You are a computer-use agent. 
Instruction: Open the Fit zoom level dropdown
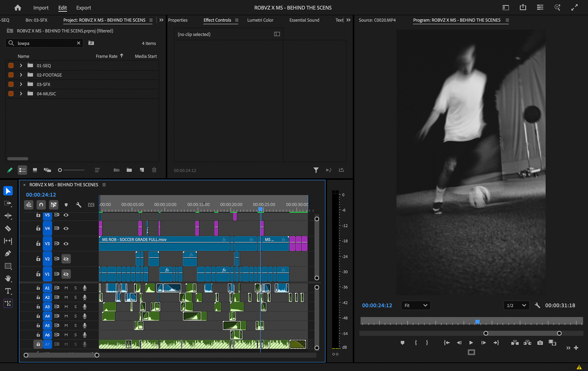coord(416,305)
